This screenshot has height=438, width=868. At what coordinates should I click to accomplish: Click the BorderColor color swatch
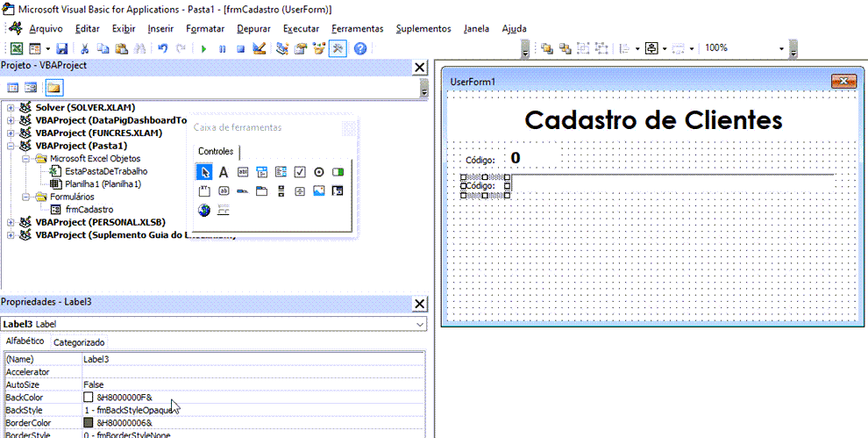tap(88, 423)
